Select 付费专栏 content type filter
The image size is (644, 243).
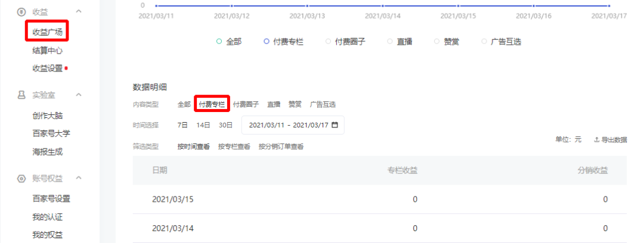pos(212,104)
